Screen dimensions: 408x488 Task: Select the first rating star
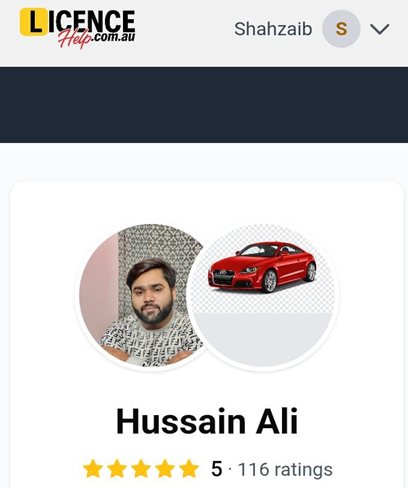(93, 469)
